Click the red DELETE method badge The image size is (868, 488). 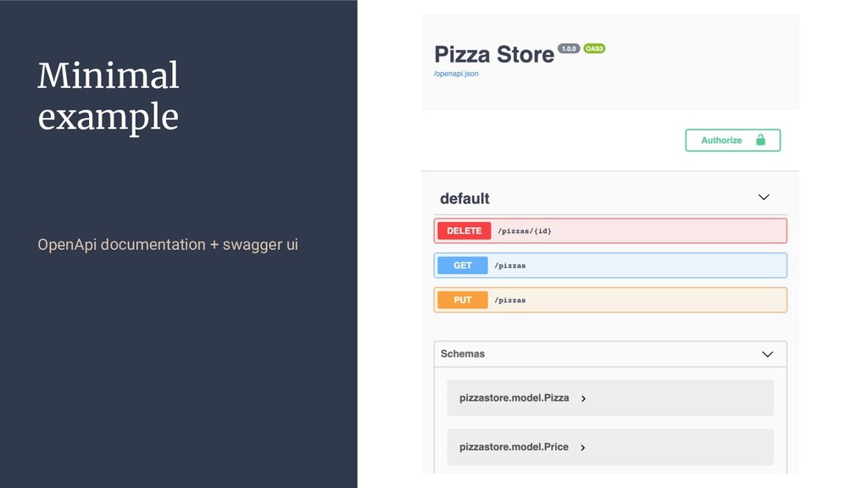point(464,230)
